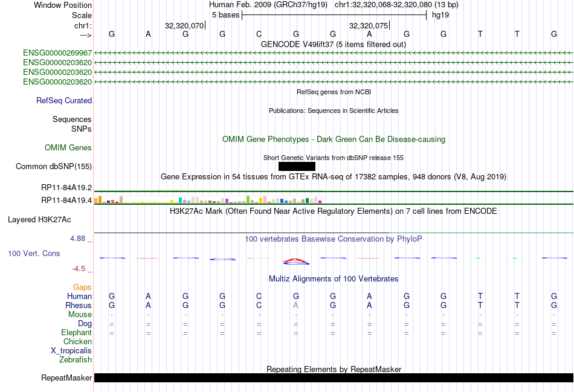This screenshot has width=574, height=392.
Task: Click the PhyloP Basewise Conservation title
Action: click(x=333, y=239)
